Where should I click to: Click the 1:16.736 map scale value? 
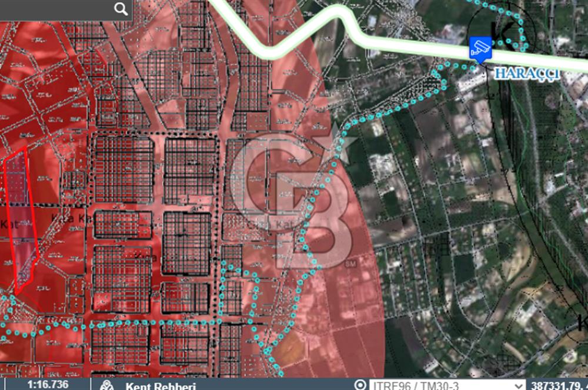point(48,385)
